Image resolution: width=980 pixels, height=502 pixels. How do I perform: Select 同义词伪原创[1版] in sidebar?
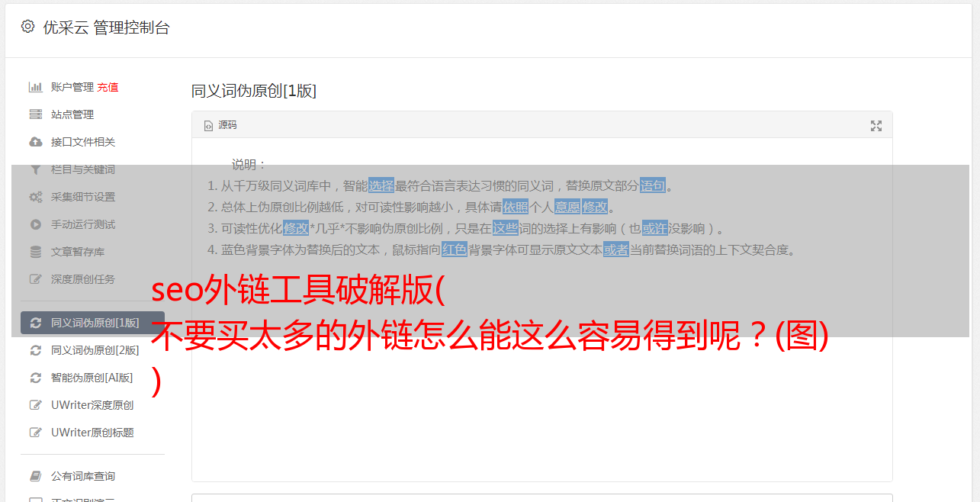point(92,323)
